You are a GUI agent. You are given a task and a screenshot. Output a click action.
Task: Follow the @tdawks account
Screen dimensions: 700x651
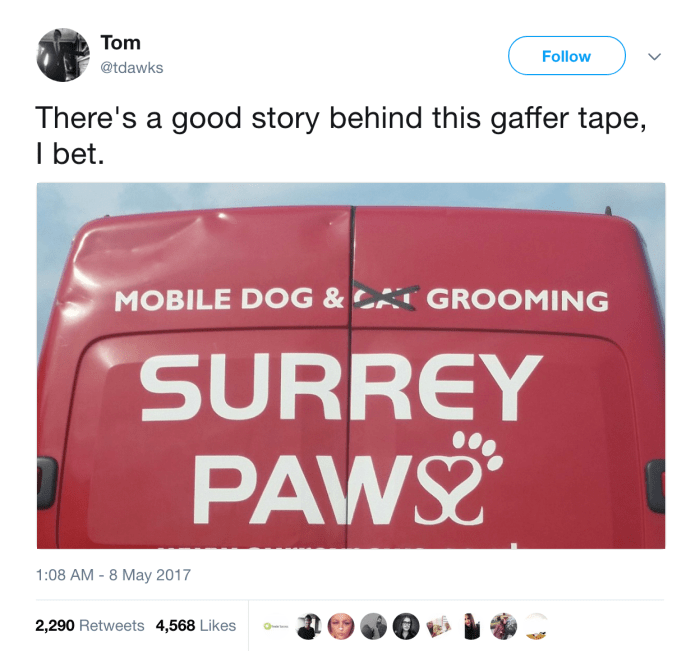point(567,56)
